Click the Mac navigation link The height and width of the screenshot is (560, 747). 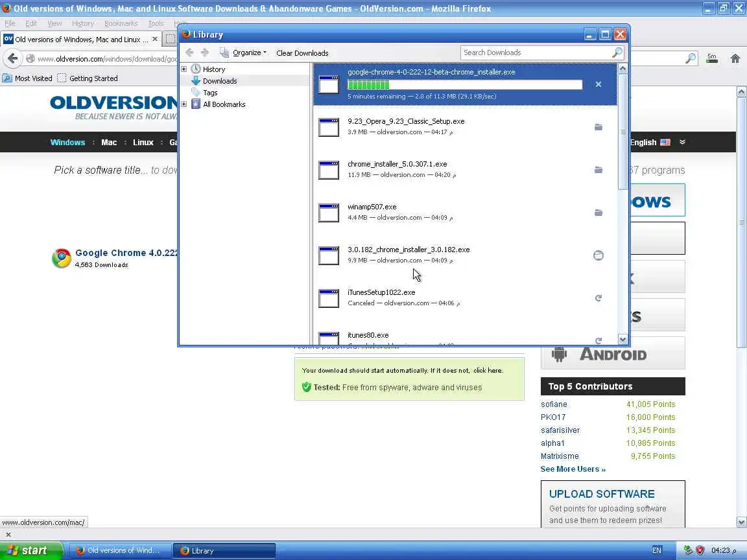click(x=109, y=142)
